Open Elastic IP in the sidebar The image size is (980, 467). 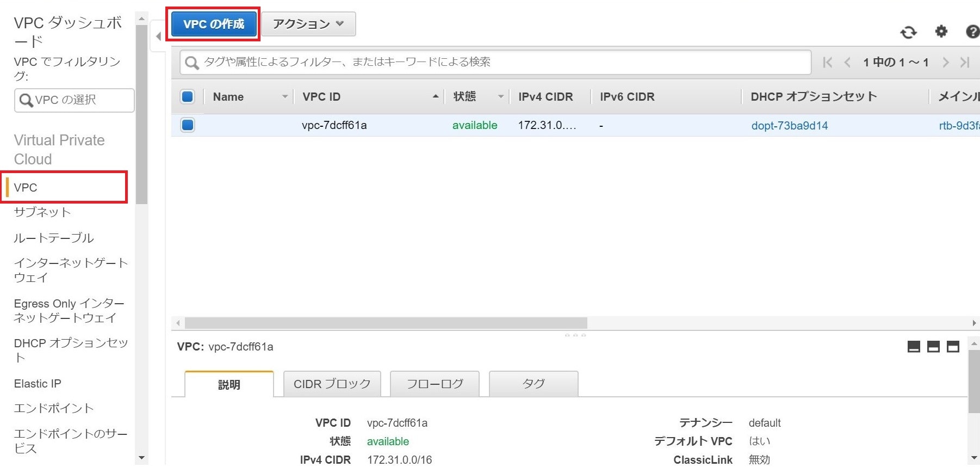[38, 384]
